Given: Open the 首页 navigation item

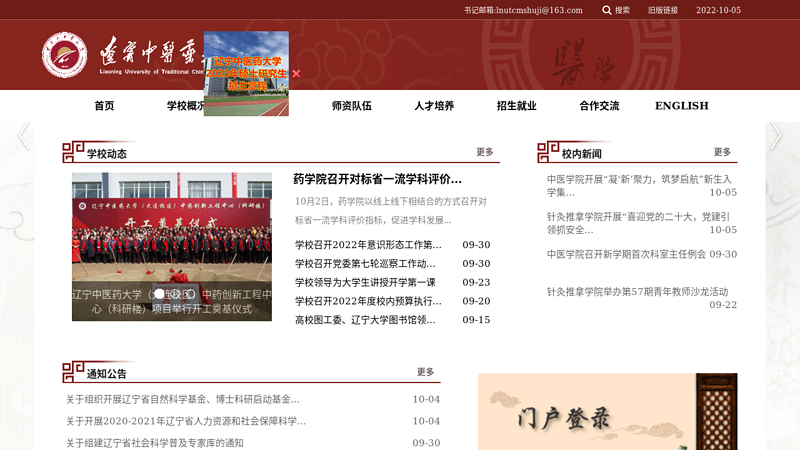Looking at the screenshot, I should 104,106.
